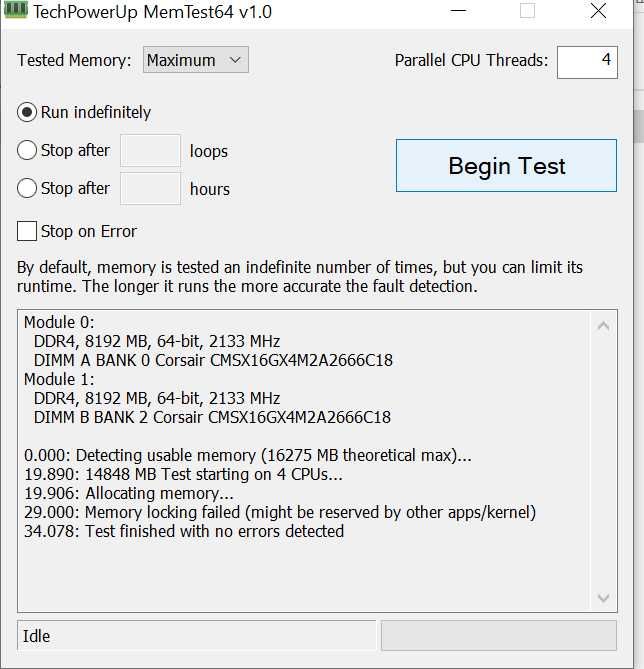
Task: Click the "Module 1:" log line
Action: (x=59, y=379)
